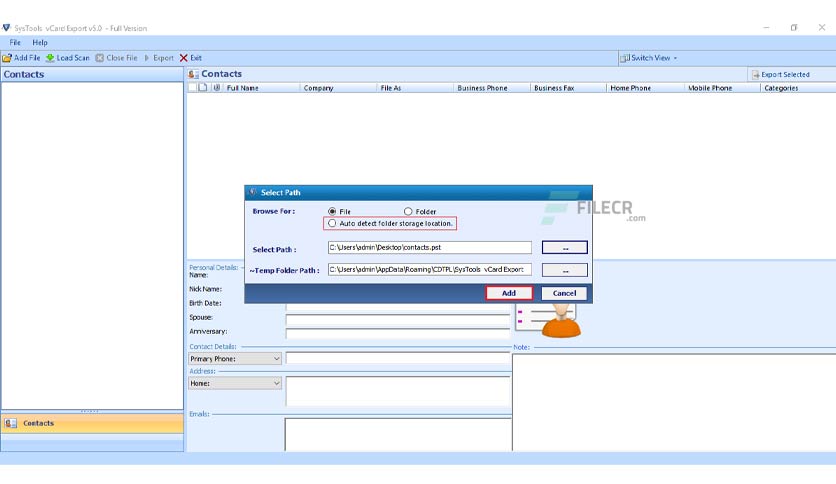Click the Close File toolbar icon

tap(100, 58)
